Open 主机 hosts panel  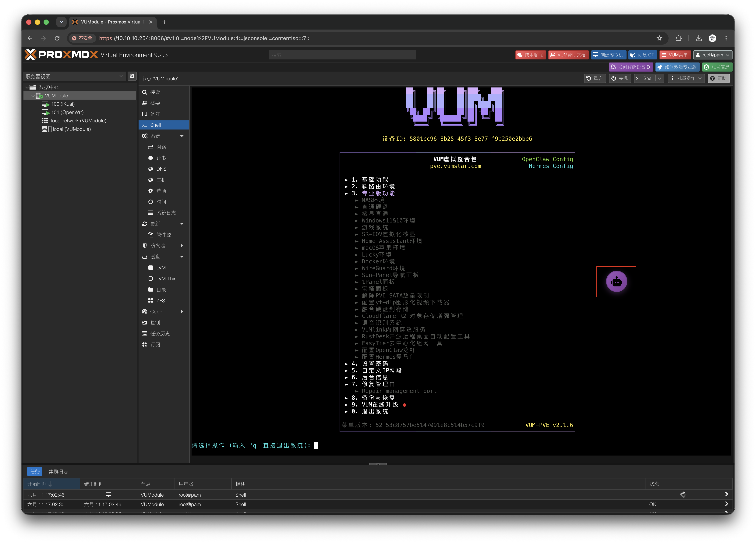click(164, 180)
